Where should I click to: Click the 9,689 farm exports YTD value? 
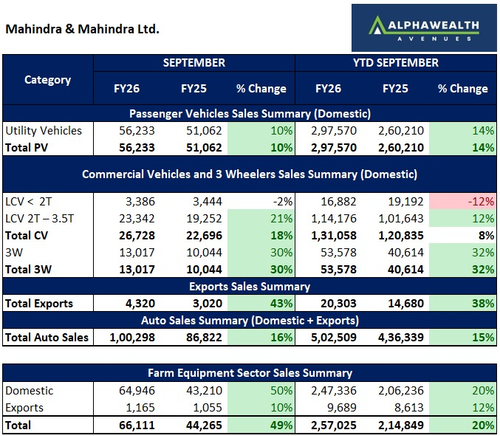pos(341,408)
